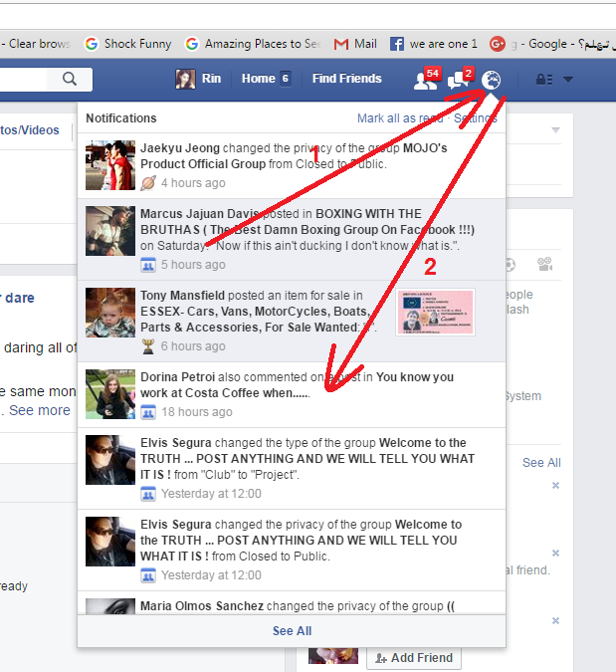616x672 pixels.
Task: Dismiss friend suggestion x beside 'al friend.'
Action: (555, 554)
